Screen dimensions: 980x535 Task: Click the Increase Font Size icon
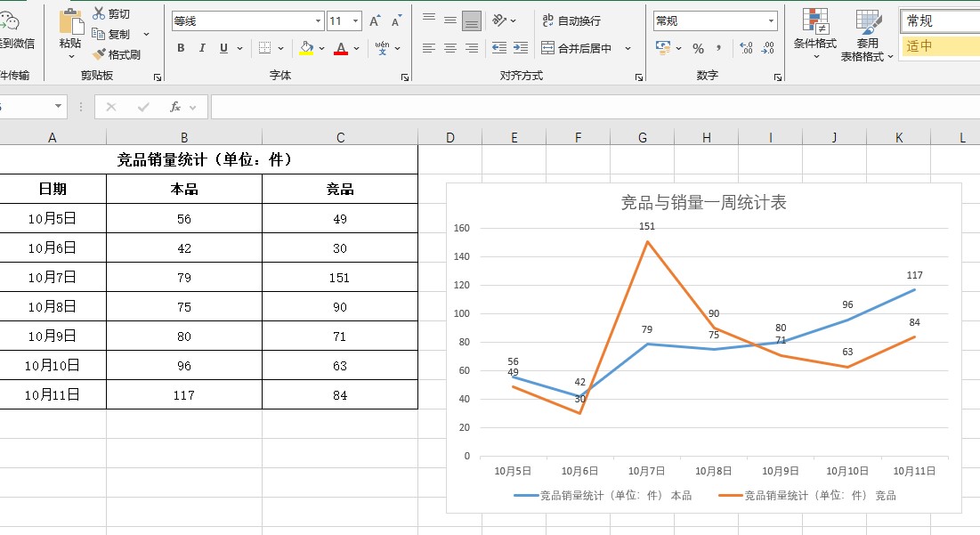click(375, 21)
